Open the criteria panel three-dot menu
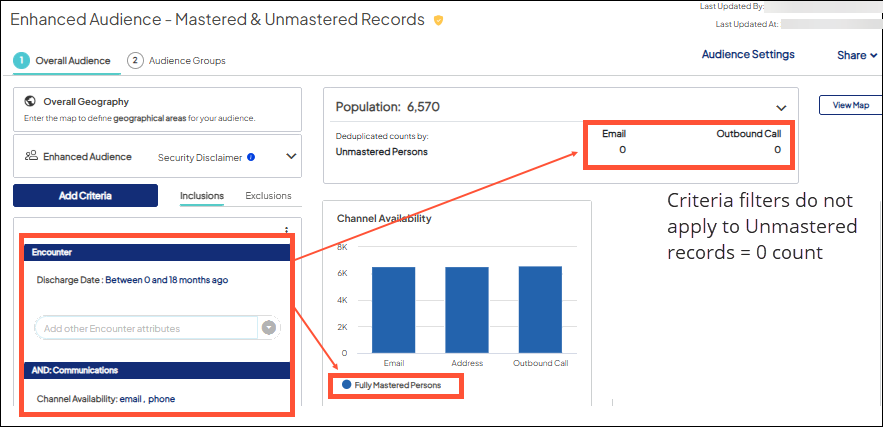 click(287, 229)
